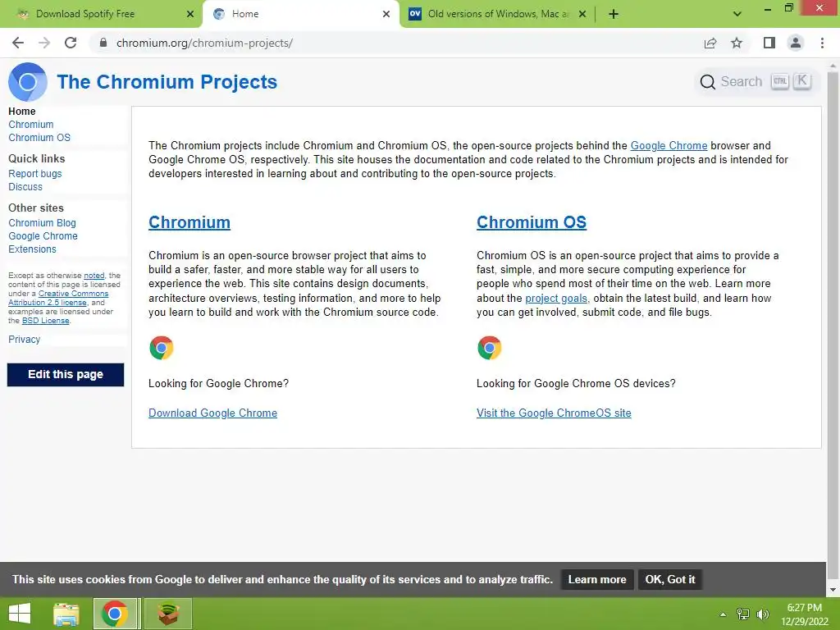Screen dimensions: 840x630
Task: Follow the Creative Commons Attribution license link
Action: (58, 298)
